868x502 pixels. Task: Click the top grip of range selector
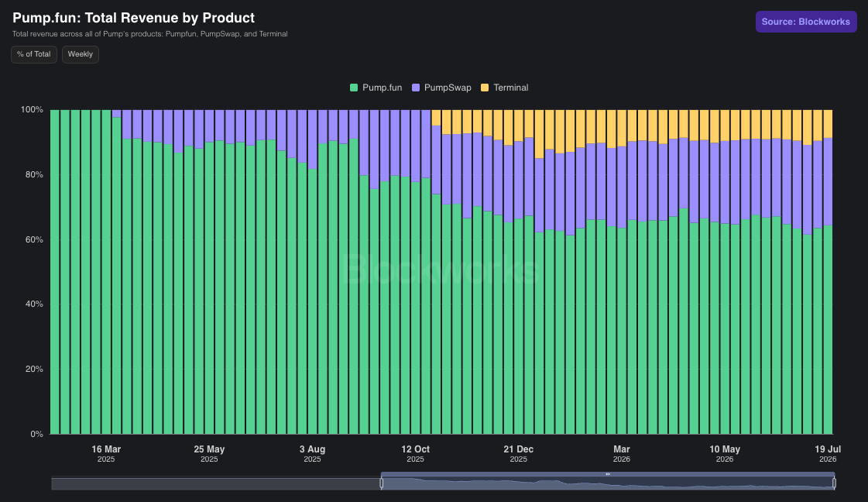pos(608,474)
